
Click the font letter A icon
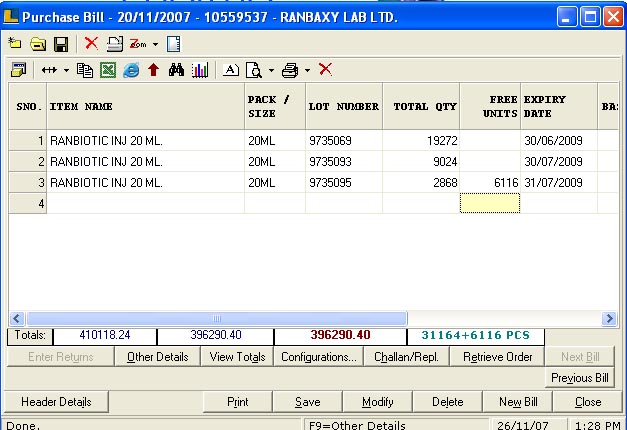[231, 70]
